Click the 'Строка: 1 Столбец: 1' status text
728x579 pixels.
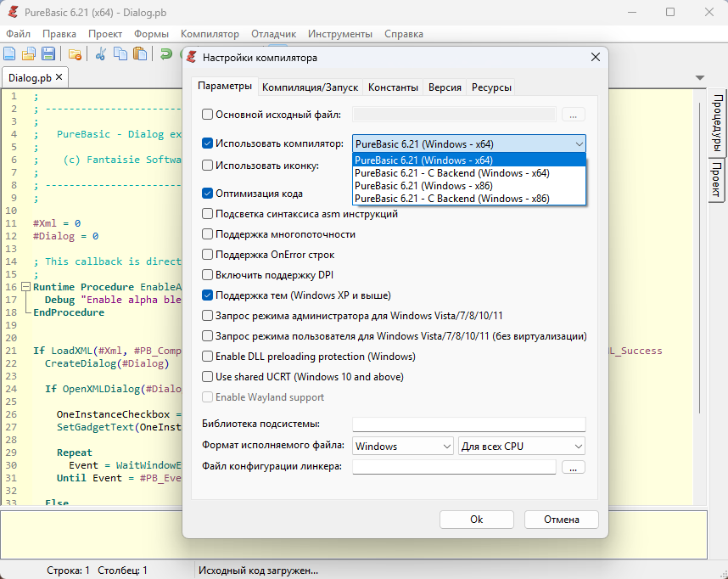coord(97,571)
